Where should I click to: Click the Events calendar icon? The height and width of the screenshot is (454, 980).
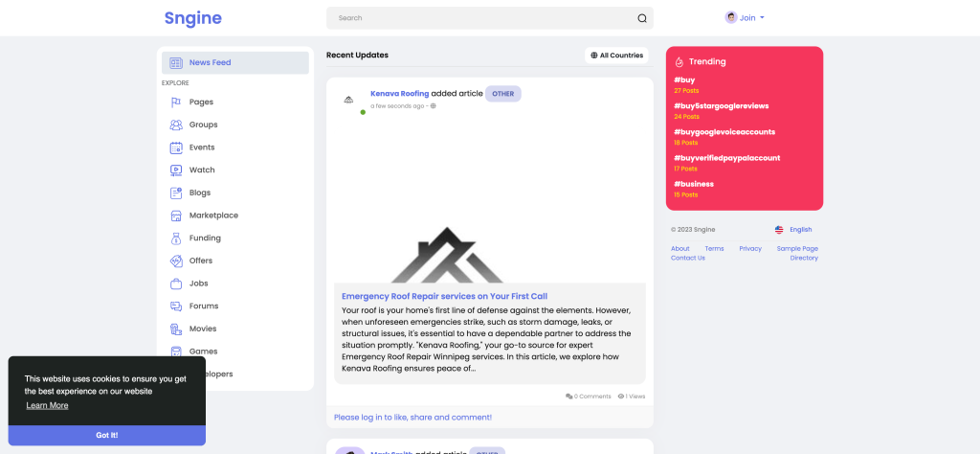tap(176, 148)
